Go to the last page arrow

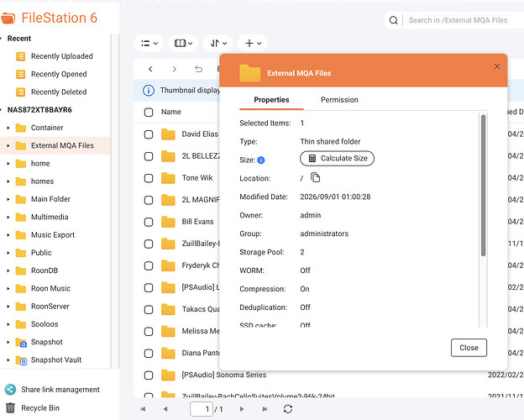point(265,409)
